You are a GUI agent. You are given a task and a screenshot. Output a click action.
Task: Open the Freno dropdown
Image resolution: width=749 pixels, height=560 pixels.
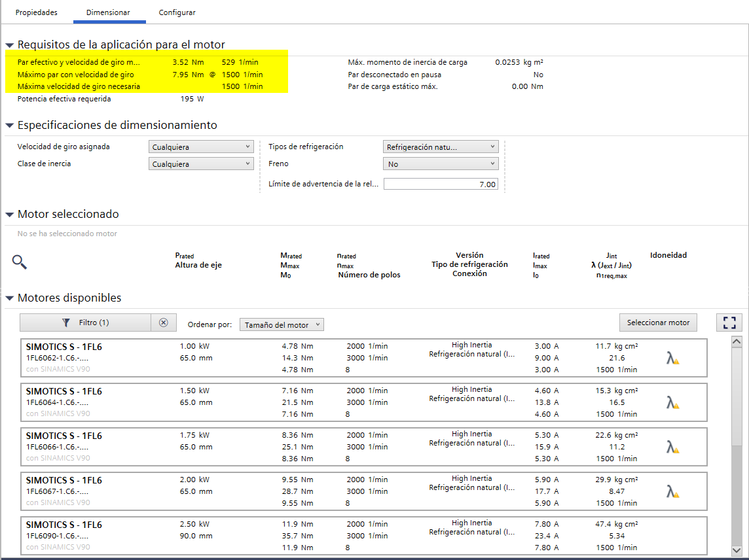(440, 164)
